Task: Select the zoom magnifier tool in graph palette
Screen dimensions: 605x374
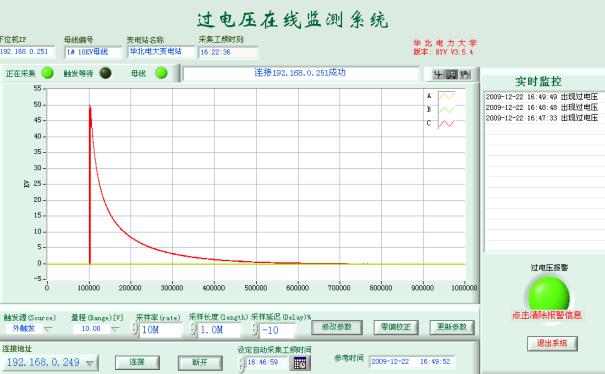Action: click(x=451, y=74)
